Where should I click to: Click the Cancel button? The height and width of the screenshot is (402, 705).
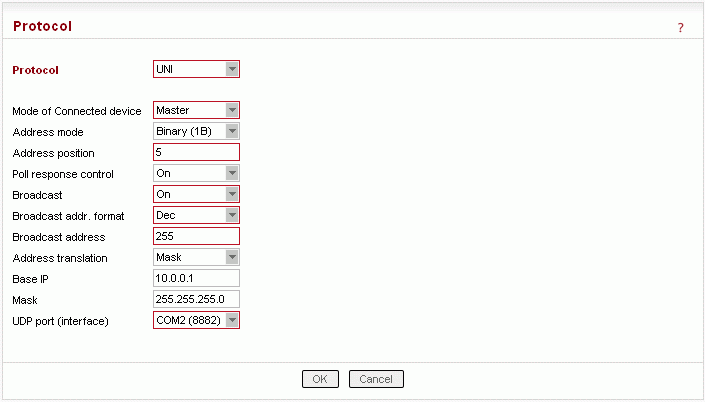pyautogui.click(x=376, y=379)
